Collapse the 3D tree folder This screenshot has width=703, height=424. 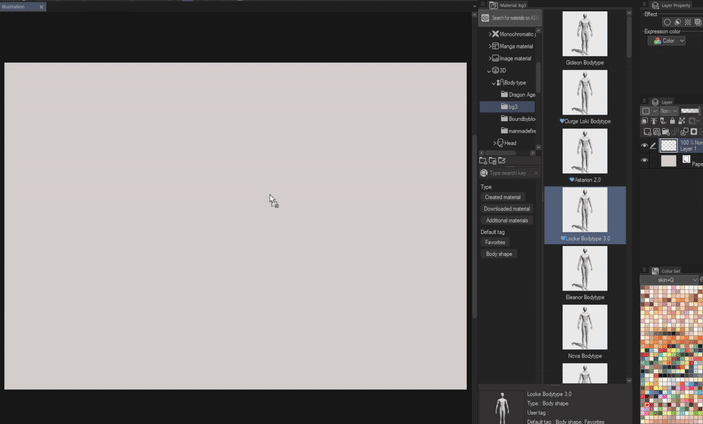tap(489, 70)
